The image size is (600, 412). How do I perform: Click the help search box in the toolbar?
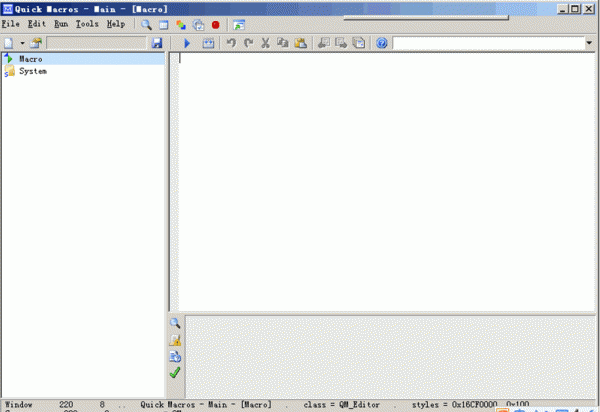click(489, 43)
